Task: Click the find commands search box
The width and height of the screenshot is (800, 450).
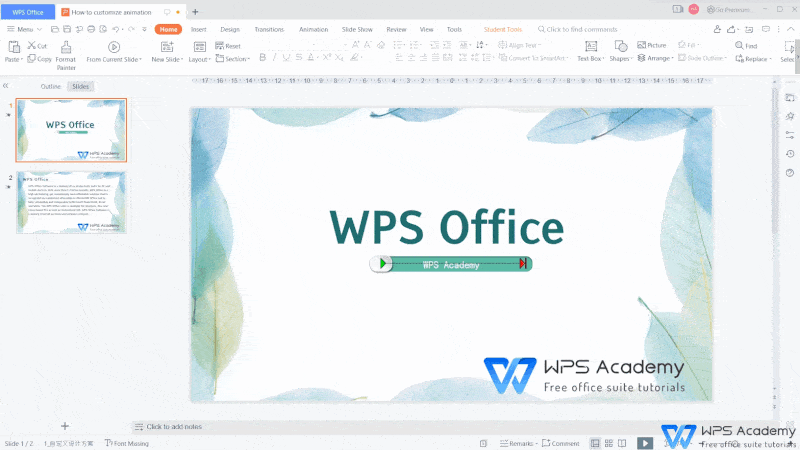Action: pyautogui.click(x=578, y=29)
